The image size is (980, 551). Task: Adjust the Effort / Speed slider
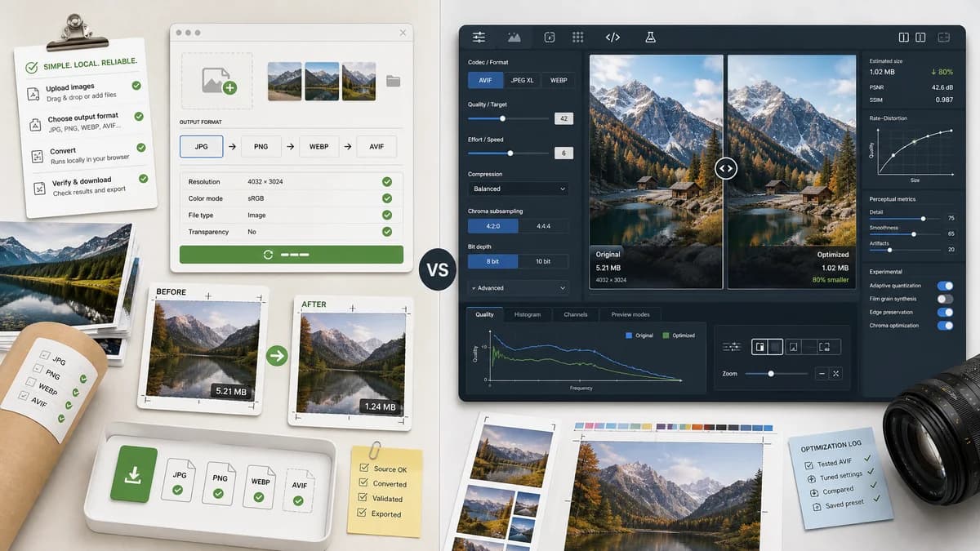click(508, 153)
